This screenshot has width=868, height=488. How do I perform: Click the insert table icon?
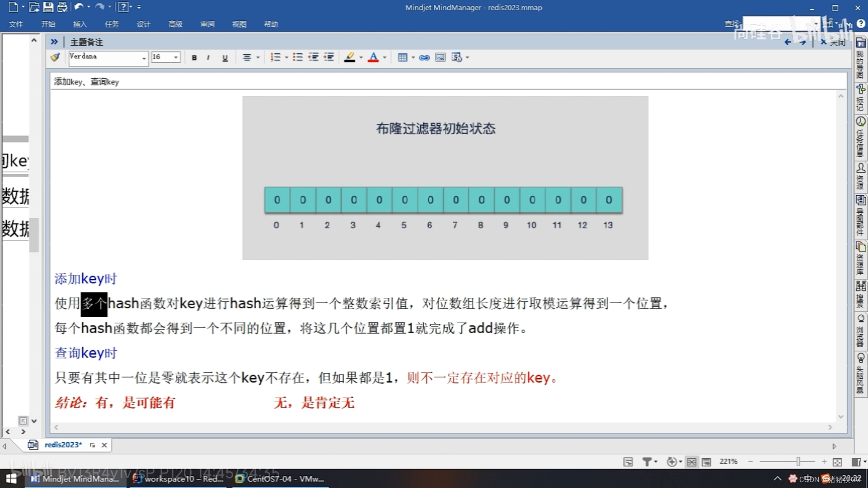click(403, 57)
